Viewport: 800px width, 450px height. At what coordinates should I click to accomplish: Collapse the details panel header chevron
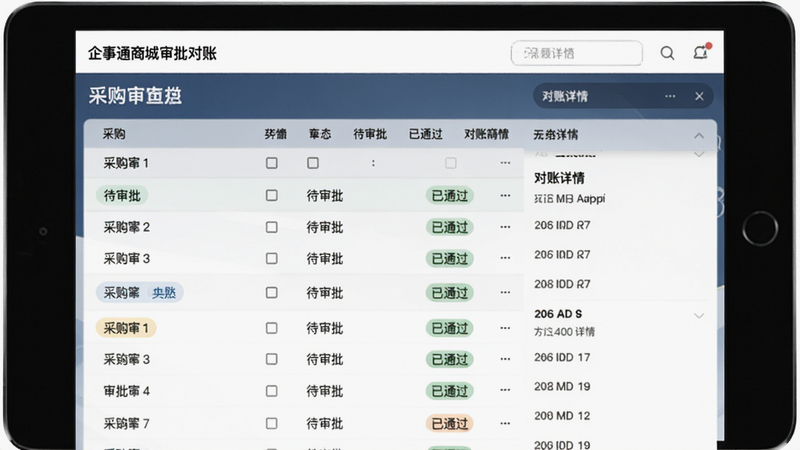click(699, 136)
